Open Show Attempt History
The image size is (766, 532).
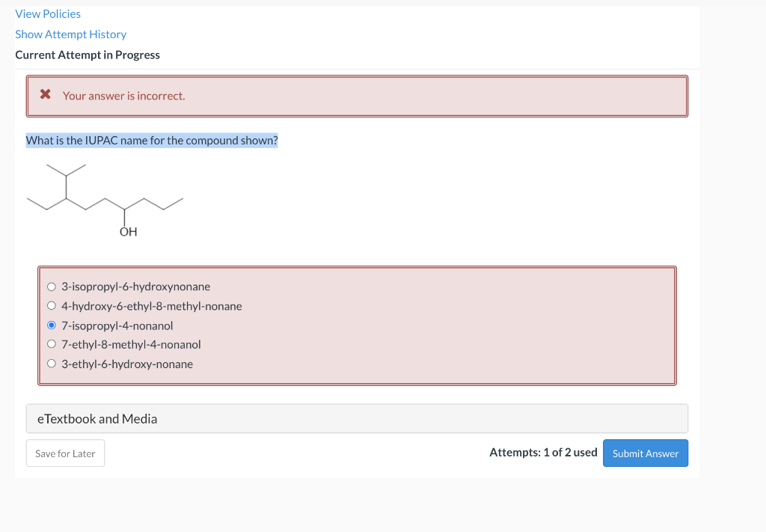pyautogui.click(x=70, y=34)
